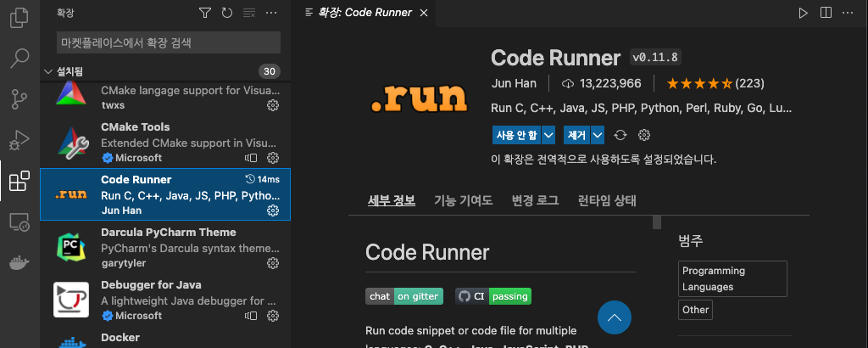Open the dropdown arrow next to 사용 안 함

tap(548, 135)
